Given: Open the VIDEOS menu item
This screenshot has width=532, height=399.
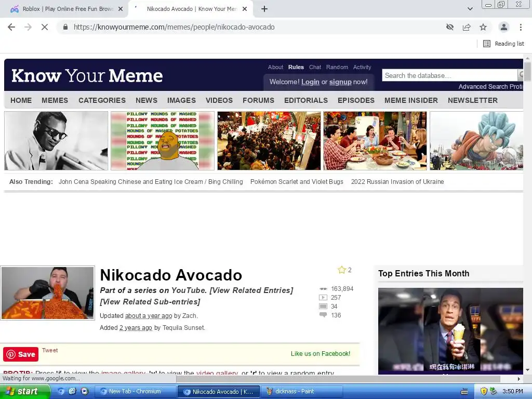Looking at the screenshot, I should pyautogui.click(x=219, y=100).
